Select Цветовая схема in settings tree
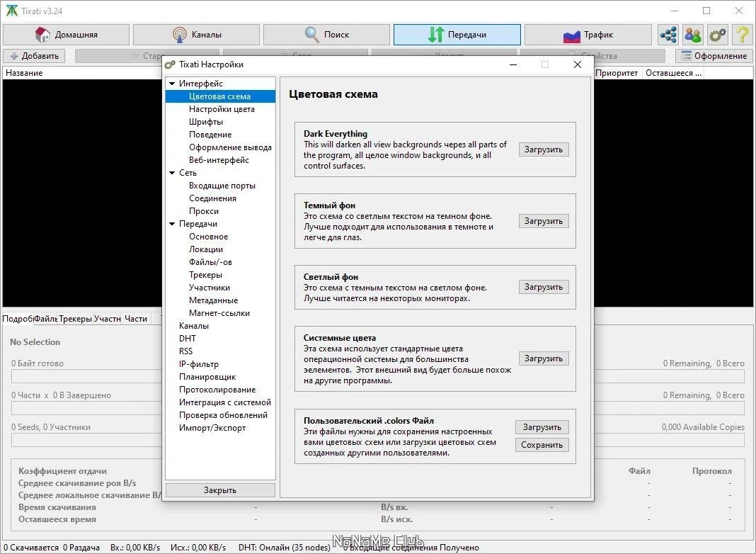Screen dimensions: 756x554 click(x=220, y=96)
